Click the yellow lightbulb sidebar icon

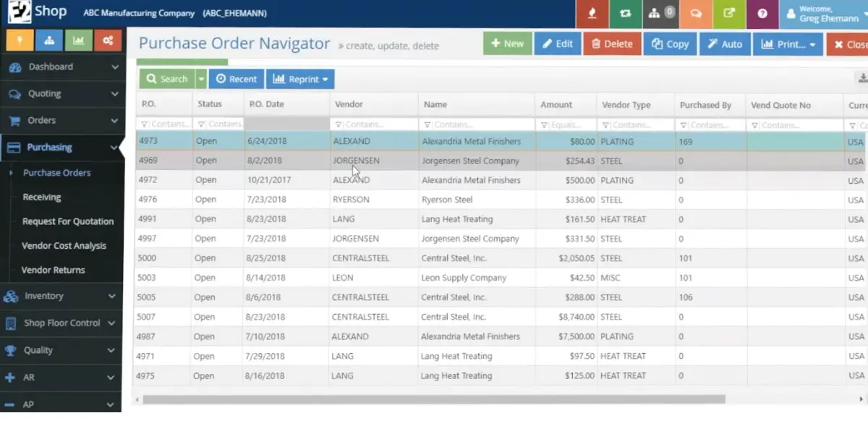tap(20, 41)
